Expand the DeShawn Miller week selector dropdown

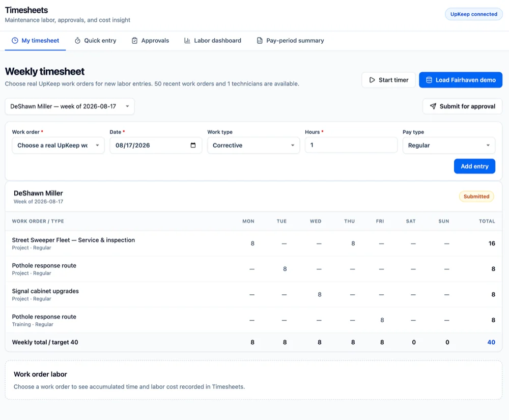tap(70, 106)
